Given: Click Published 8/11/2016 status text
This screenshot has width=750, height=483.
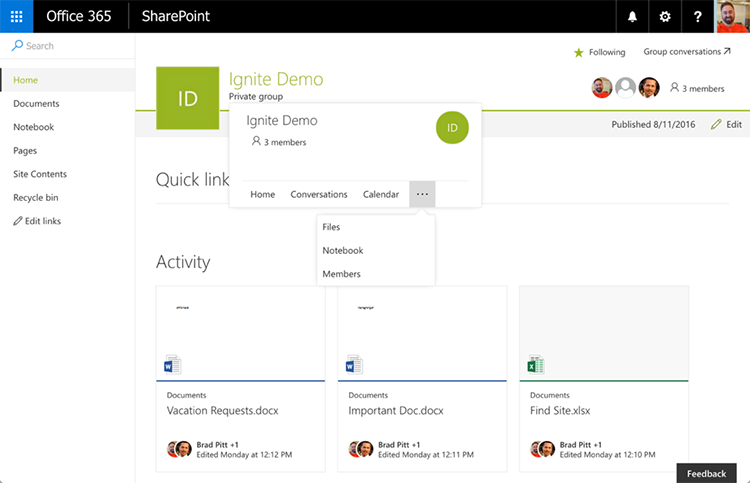Looking at the screenshot, I should (653, 124).
